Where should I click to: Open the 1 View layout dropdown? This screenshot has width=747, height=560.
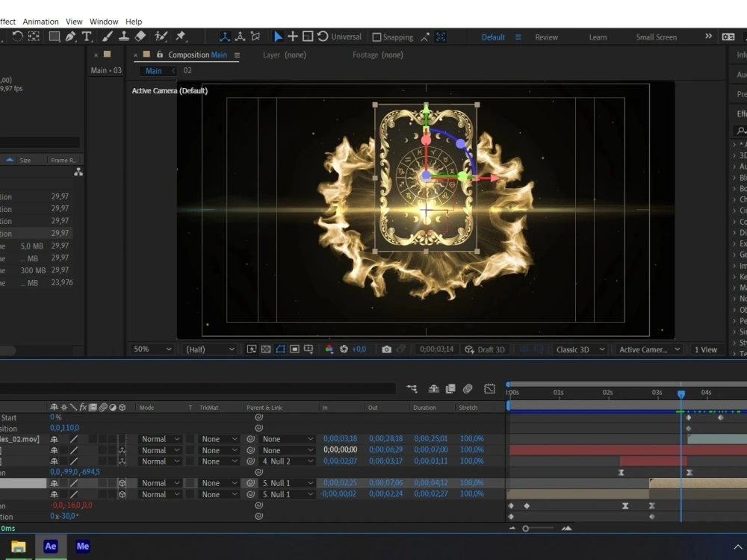pos(706,349)
